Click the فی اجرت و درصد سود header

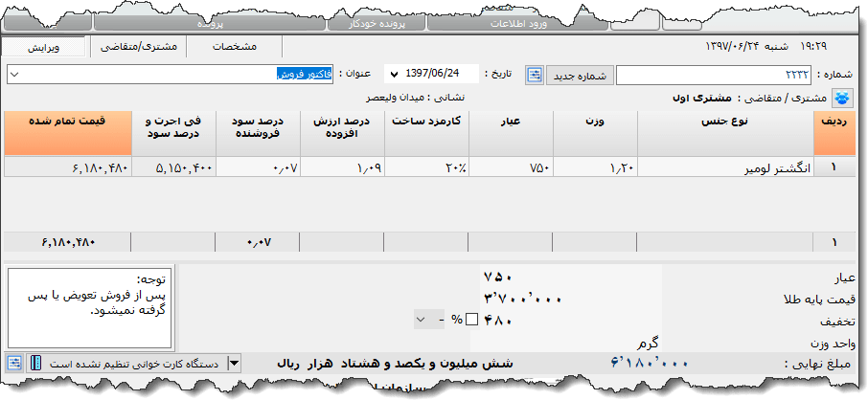click(173, 133)
